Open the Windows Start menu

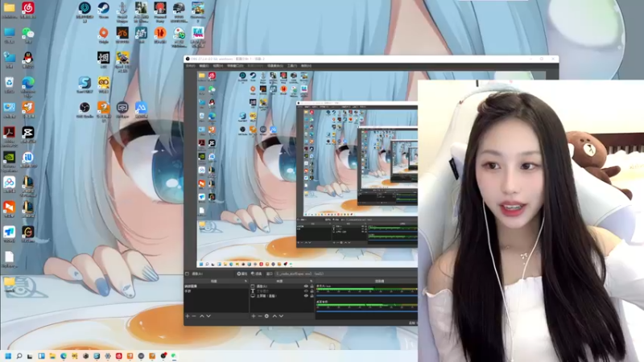click(8, 356)
